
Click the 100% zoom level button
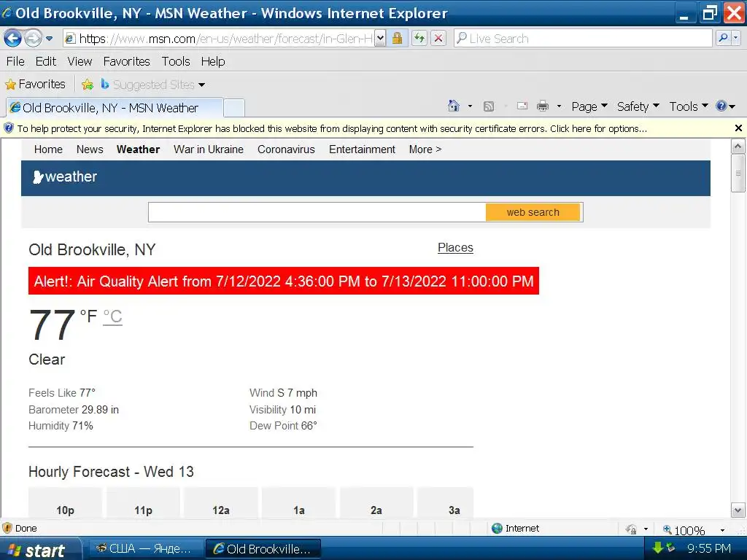684,529
